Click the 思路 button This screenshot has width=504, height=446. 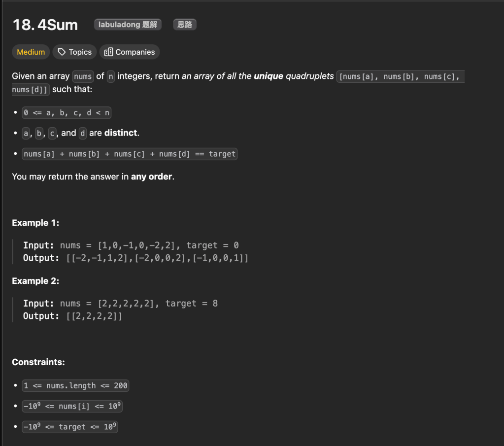point(185,25)
